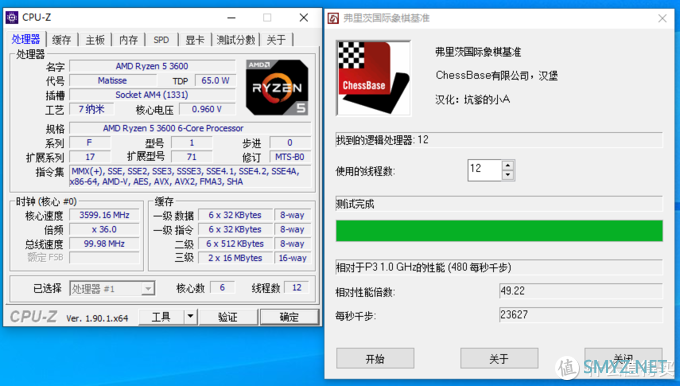Select the 显卡 tab

pos(195,40)
